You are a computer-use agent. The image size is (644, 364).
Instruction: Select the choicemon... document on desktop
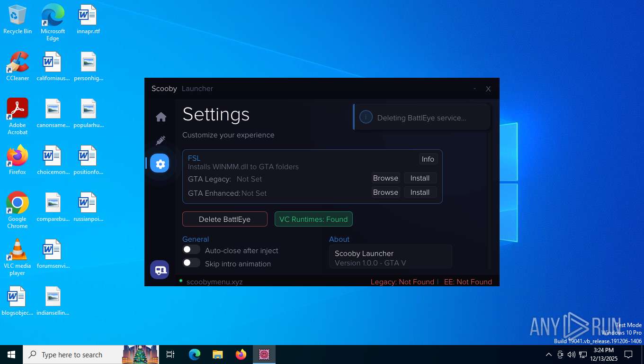click(53, 160)
